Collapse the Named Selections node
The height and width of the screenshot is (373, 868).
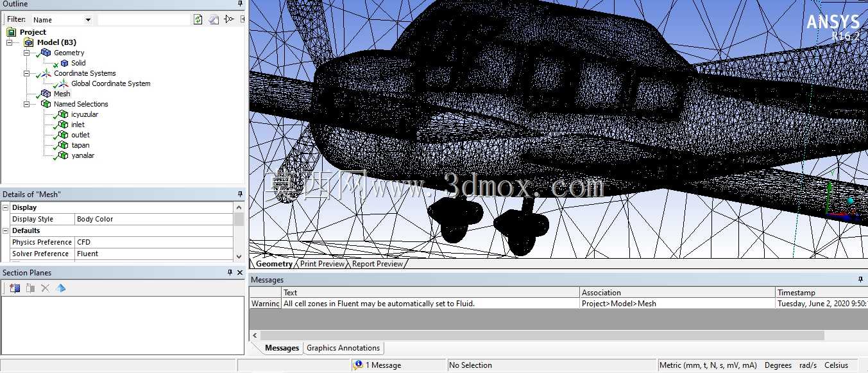[27, 104]
